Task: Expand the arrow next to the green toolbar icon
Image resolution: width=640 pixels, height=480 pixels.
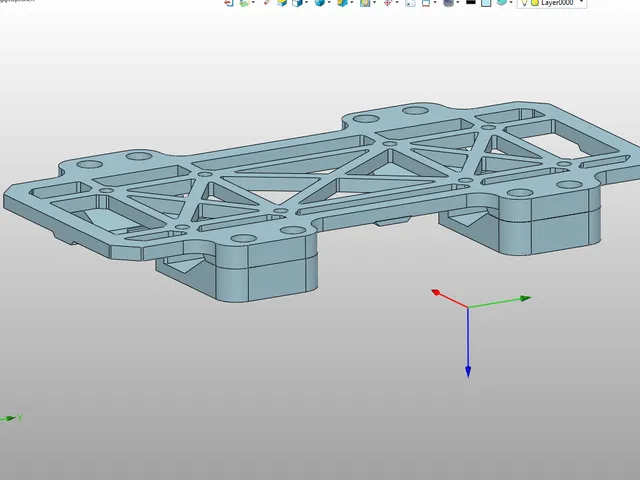Action: (x=253, y=2)
